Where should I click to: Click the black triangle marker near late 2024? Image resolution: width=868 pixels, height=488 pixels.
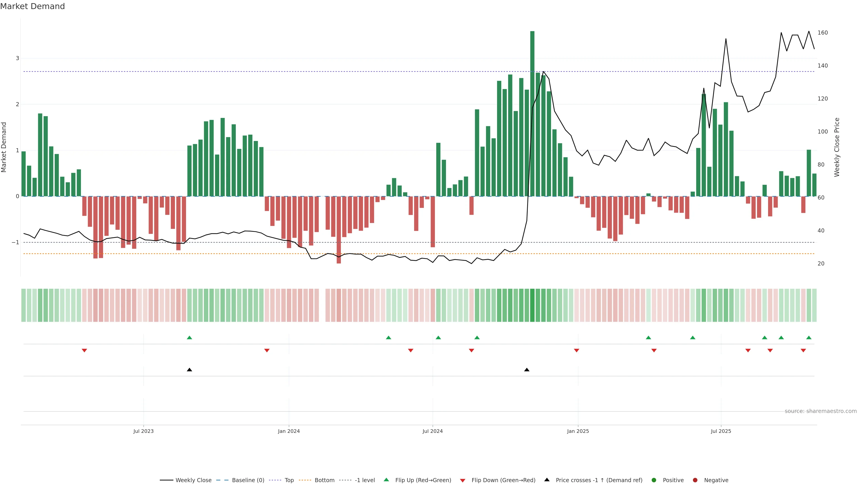pyautogui.click(x=527, y=370)
